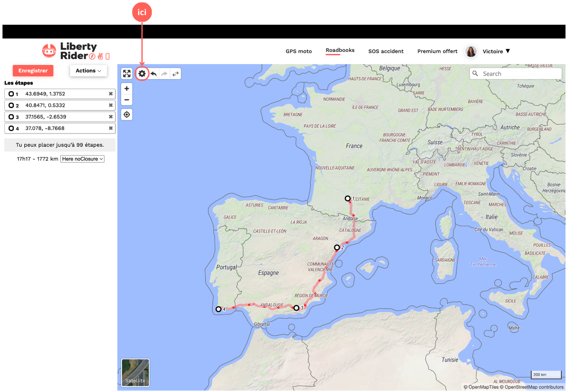Open map settings gear icon
The width and height of the screenshot is (568, 392).
(142, 74)
